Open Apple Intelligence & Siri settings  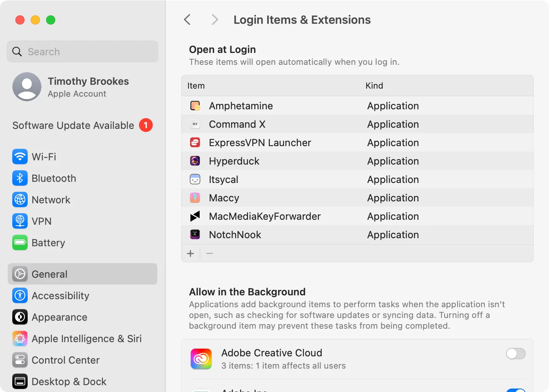[x=87, y=339]
